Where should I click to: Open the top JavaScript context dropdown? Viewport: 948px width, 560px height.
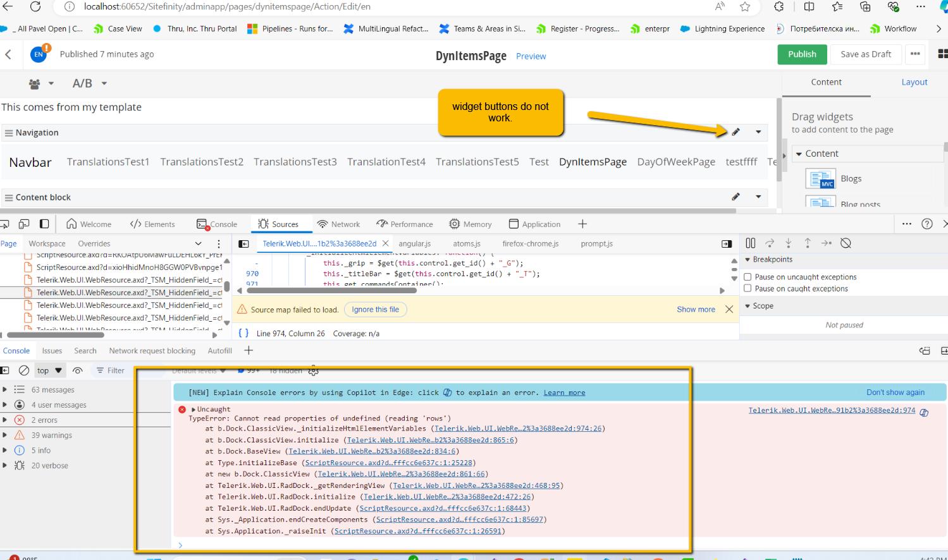[x=49, y=370]
